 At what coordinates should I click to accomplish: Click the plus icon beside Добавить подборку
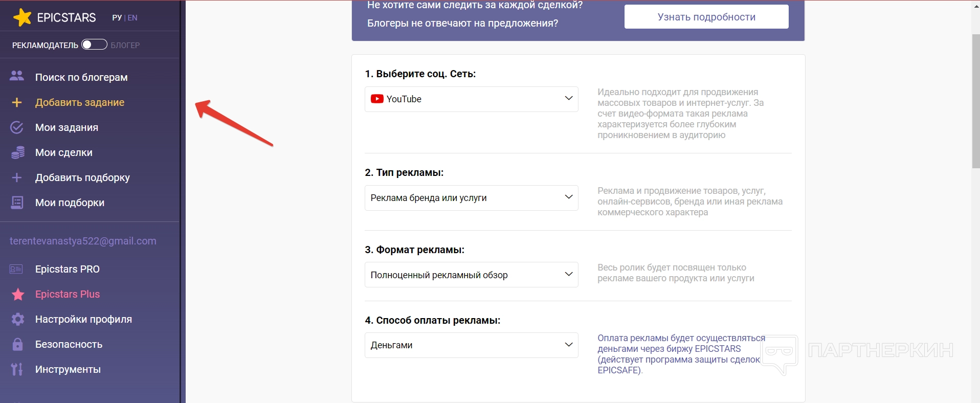tap(17, 177)
